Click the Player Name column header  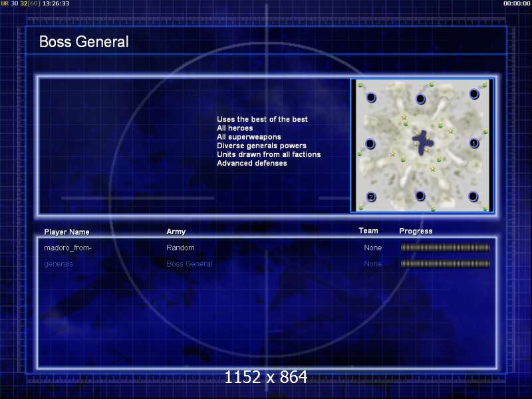click(x=67, y=232)
